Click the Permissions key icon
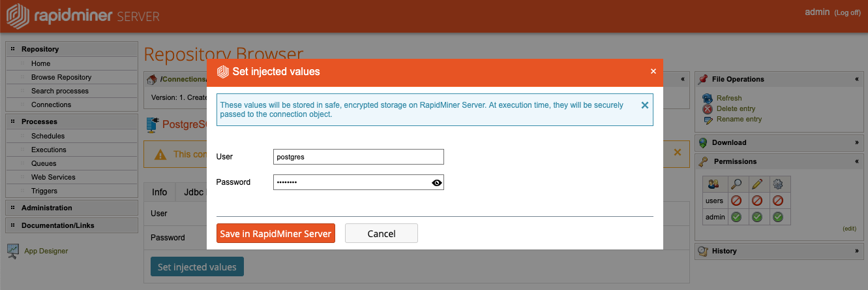 pyautogui.click(x=703, y=161)
